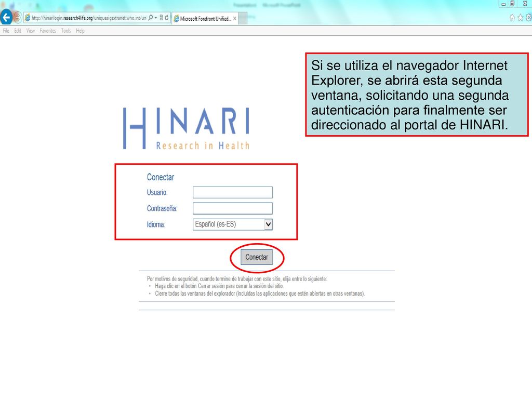Refresh the page with the reload icon
Screen dimensions: 532x399
167,18
